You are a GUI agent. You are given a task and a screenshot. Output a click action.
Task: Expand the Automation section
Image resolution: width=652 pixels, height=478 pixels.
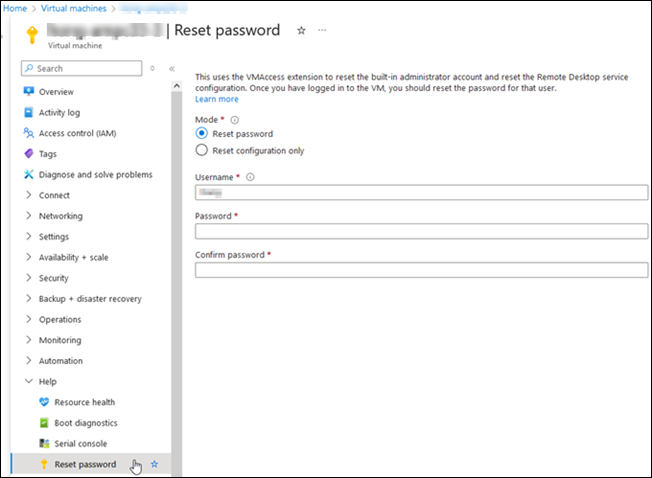[x=28, y=360]
